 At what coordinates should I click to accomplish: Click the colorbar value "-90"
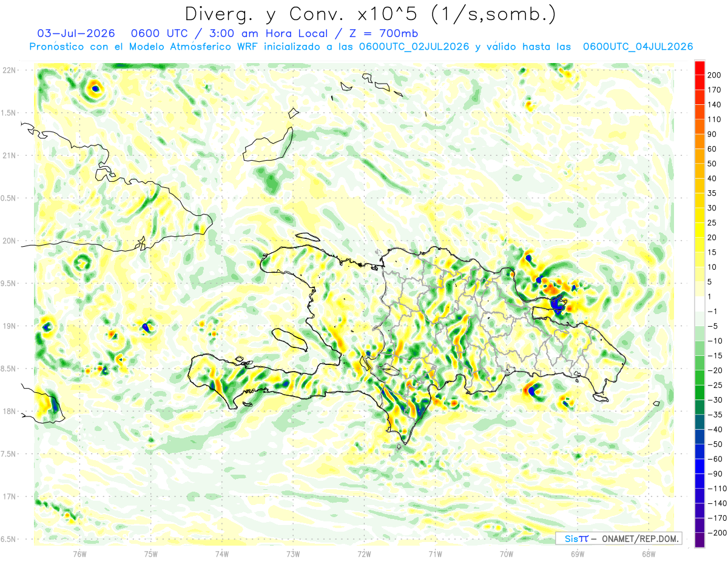[716, 474]
